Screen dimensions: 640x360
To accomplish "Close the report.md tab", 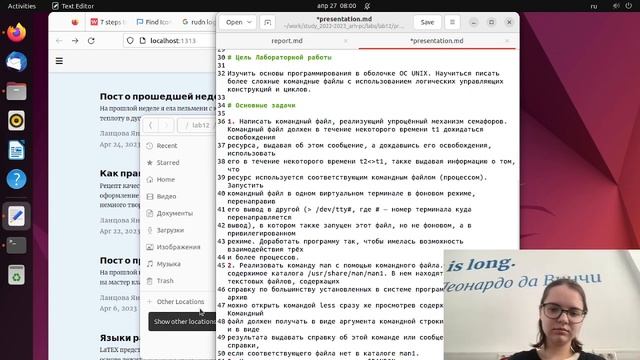I will coord(346,41).
